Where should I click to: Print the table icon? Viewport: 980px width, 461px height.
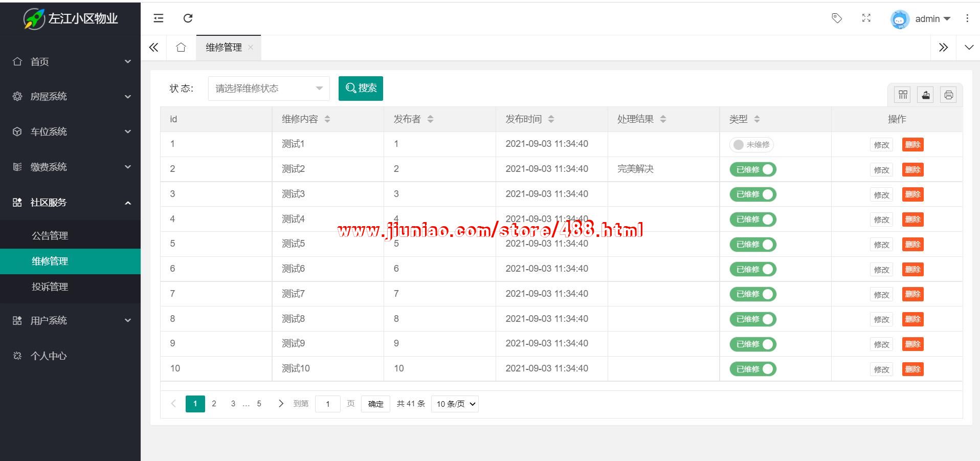click(949, 95)
